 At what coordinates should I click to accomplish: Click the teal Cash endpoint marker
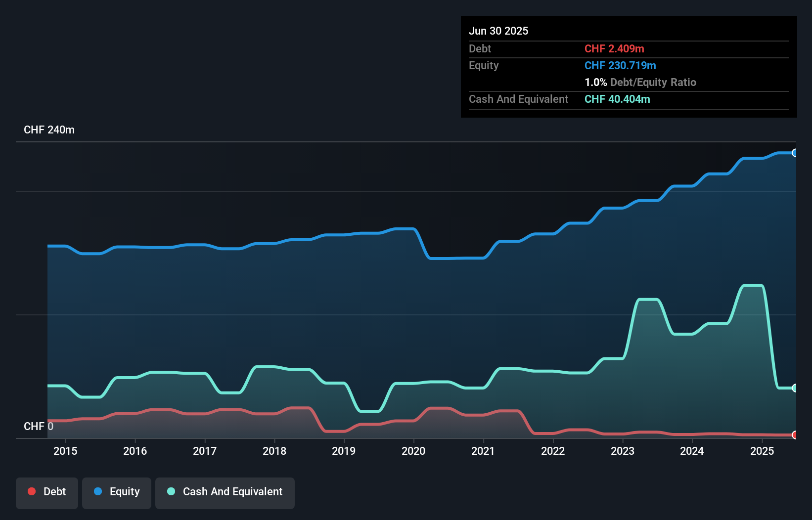[x=795, y=388]
